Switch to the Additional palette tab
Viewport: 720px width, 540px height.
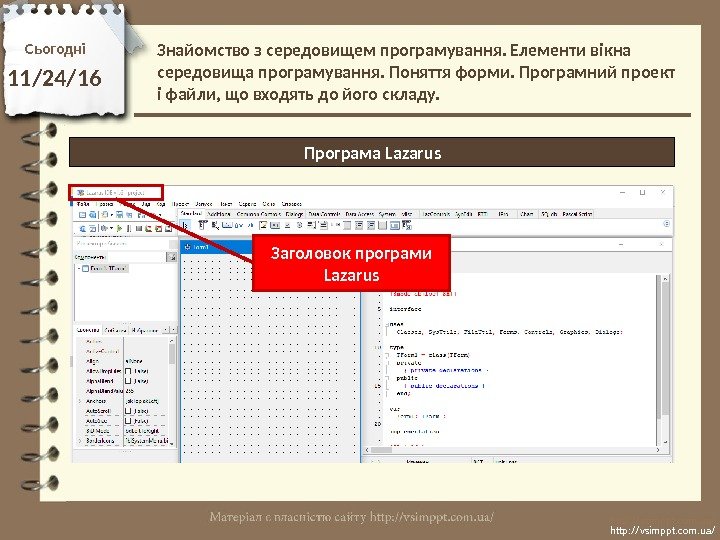tap(219, 214)
